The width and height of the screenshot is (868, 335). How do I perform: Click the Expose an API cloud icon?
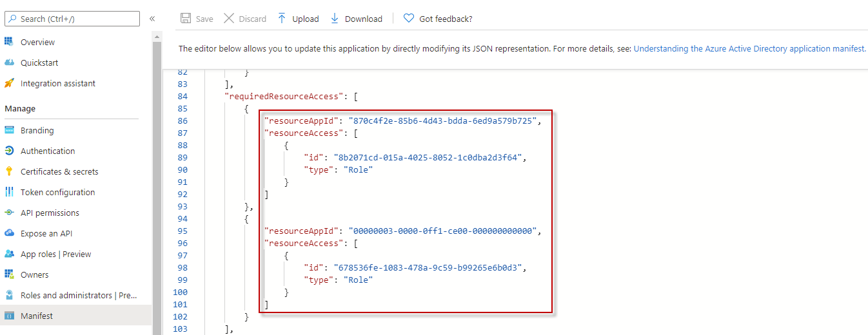click(x=9, y=233)
